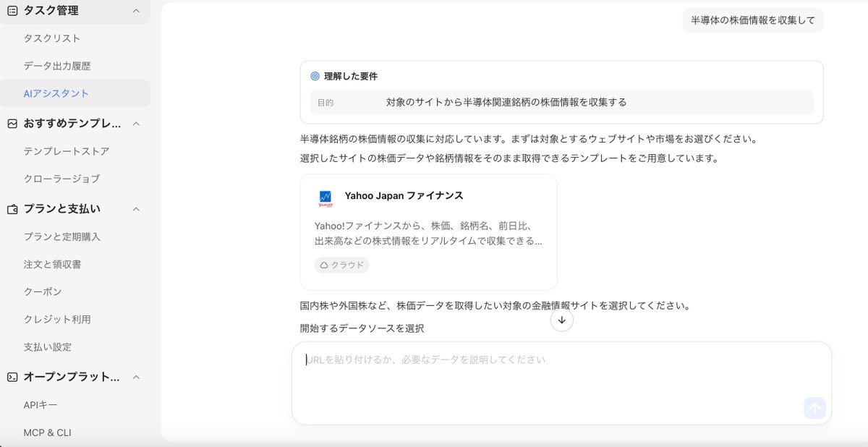868x447 pixels.
Task: Click the 半導体の株価情報を収集して user message bubble
Action: [x=753, y=20]
